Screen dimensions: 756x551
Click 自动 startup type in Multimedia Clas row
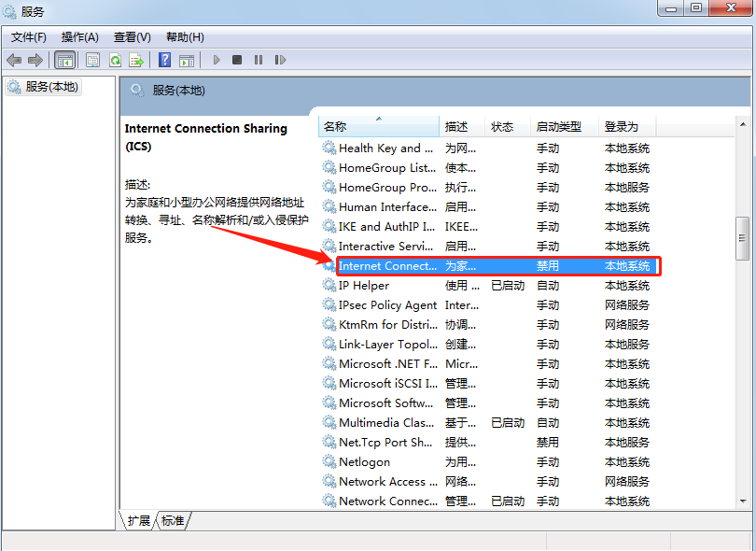point(548,423)
